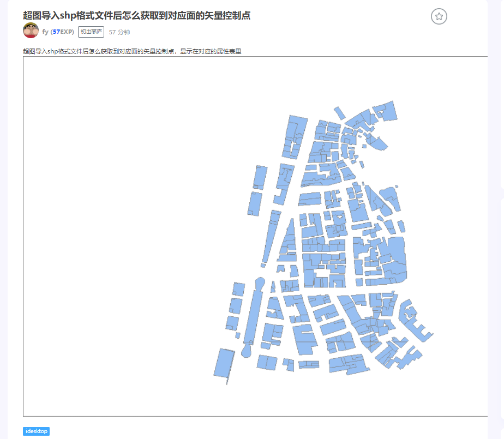Click the 57 分钟 timestamp
The image size is (504, 439).
119,32
